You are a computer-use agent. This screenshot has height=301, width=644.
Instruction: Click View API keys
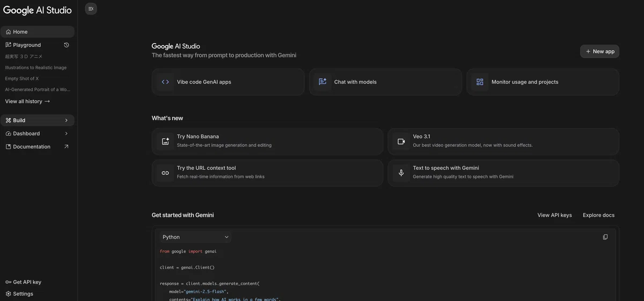click(554, 215)
